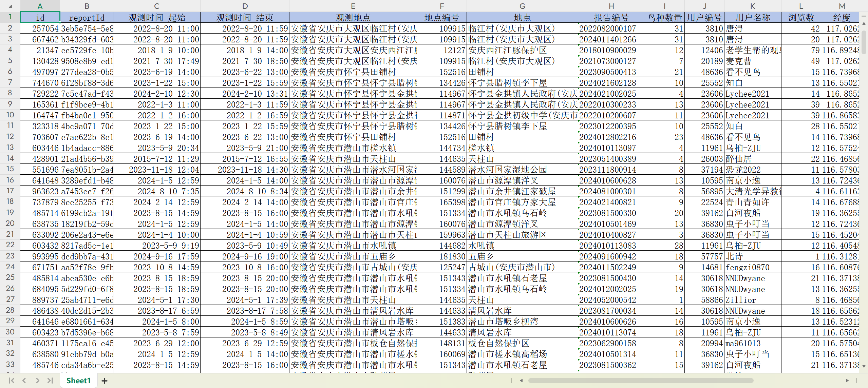Select column E header
Screen dimensions: 868x388
click(353, 6)
